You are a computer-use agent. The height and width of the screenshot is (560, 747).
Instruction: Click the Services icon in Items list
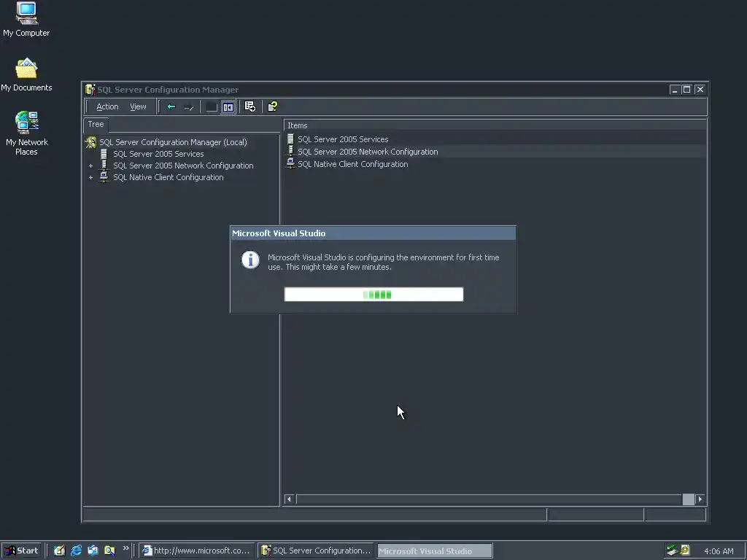(290, 139)
